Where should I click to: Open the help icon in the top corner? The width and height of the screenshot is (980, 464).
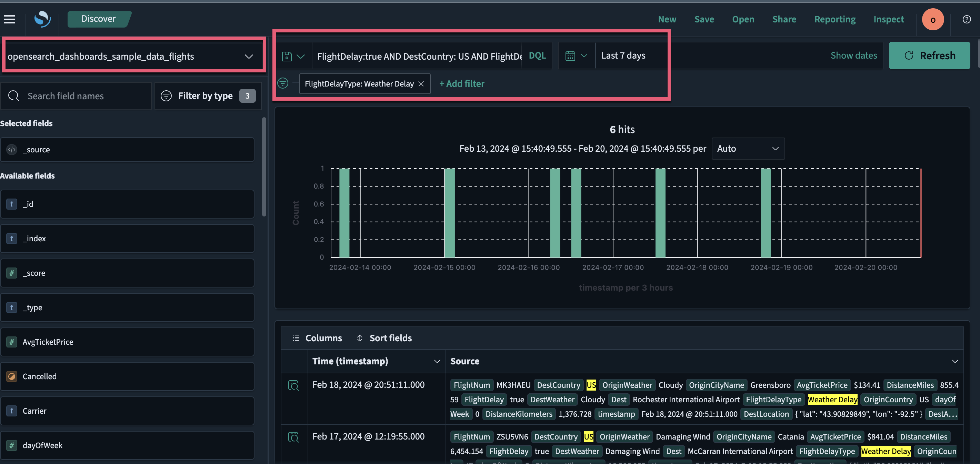[967, 19]
